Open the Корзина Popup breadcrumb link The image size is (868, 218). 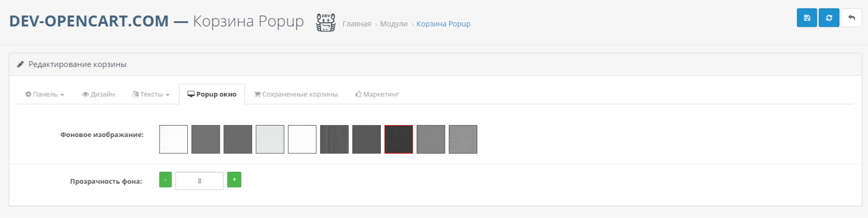pyautogui.click(x=443, y=24)
